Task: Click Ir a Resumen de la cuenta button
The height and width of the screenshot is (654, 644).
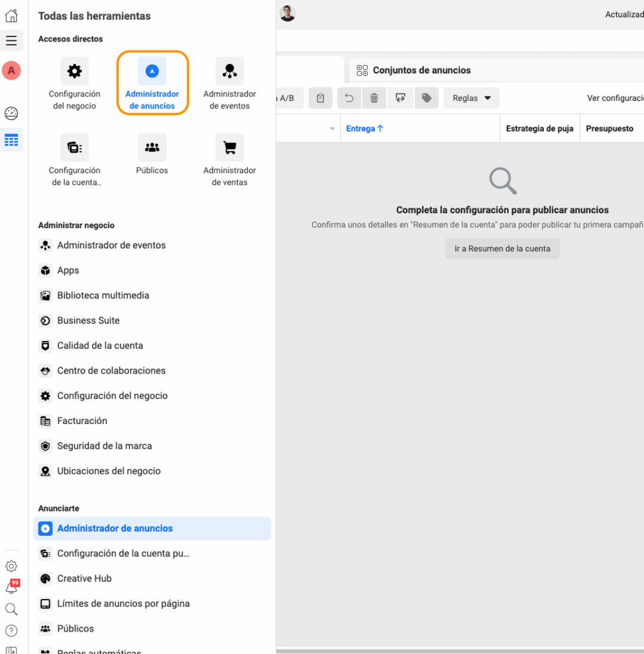Action: pyautogui.click(x=502, y=249)
